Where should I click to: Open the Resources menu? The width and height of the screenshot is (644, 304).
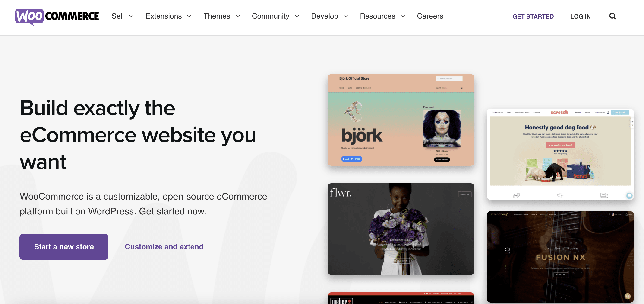click(382, 16)
